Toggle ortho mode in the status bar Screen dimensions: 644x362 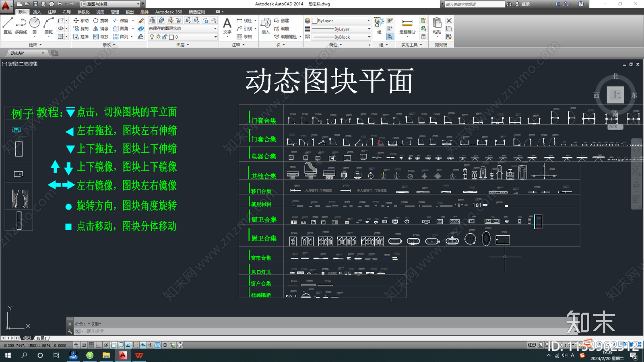coord(99,345)
